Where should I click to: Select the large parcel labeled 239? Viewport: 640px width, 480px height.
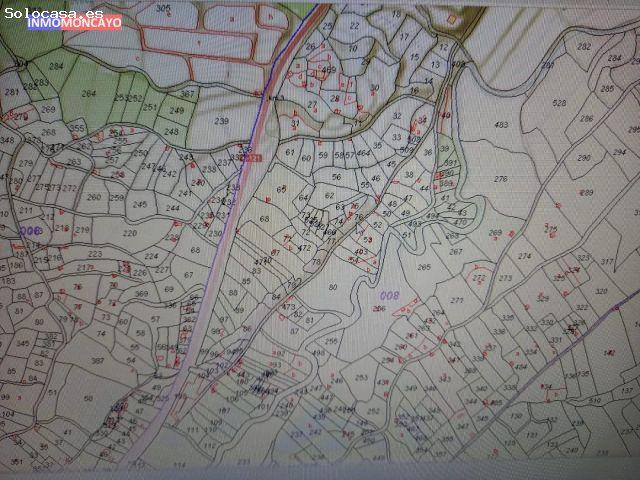click(221, 121)
